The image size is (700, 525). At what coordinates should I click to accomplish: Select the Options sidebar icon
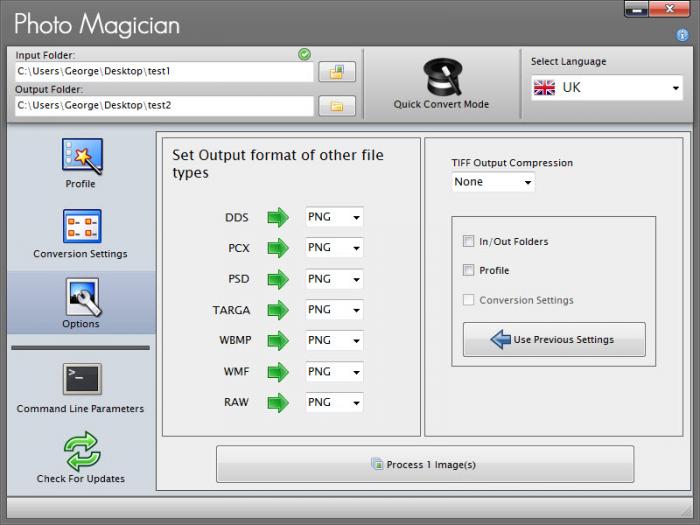[x=81, y=297]
